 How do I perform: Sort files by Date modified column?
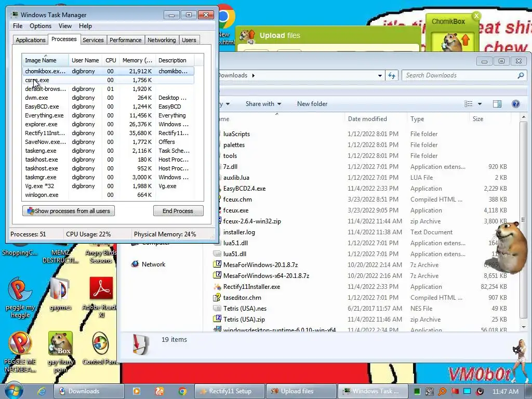(376, 119)
